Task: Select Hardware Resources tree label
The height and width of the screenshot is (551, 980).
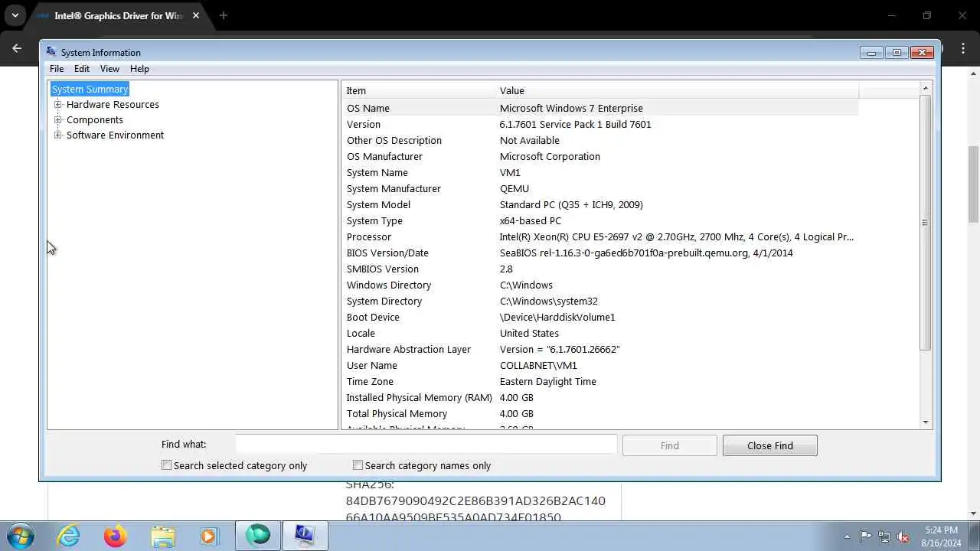Action: [113, 104]
